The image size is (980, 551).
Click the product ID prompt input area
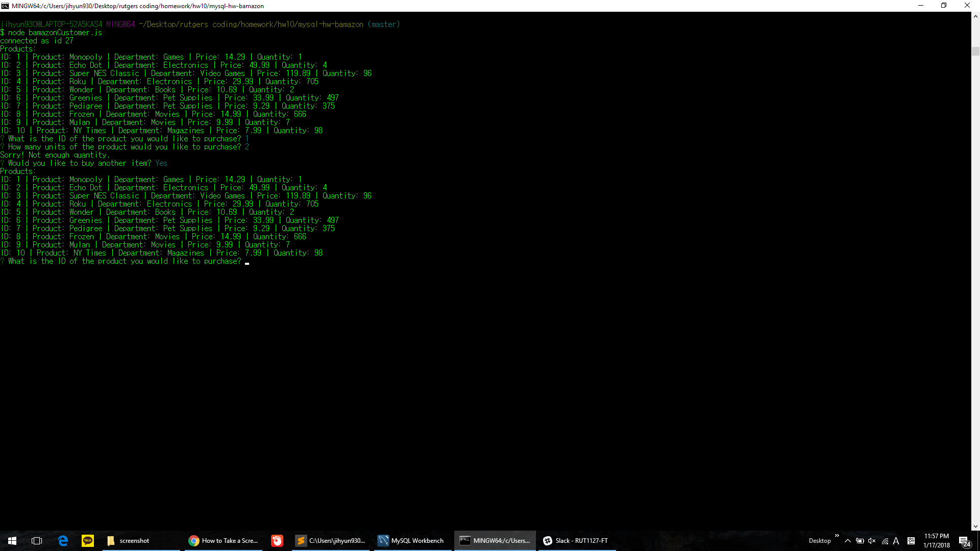[247, 261]
